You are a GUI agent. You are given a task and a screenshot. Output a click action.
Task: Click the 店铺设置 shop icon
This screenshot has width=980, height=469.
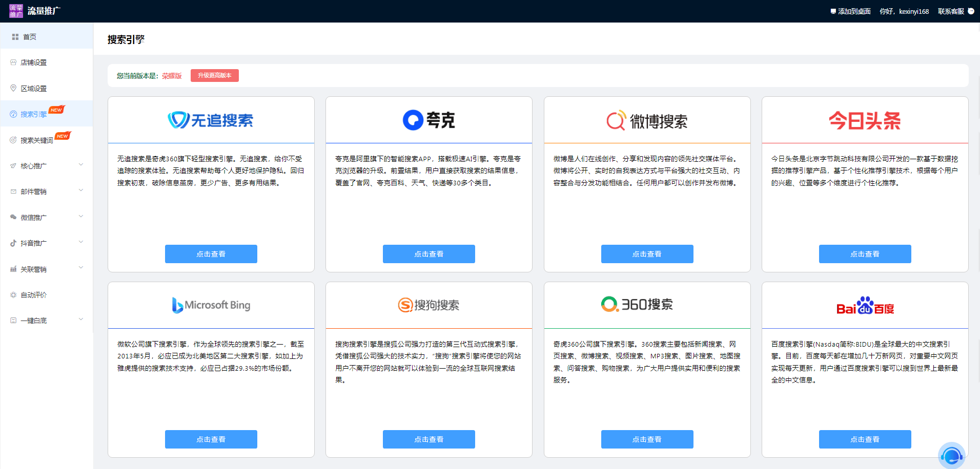coord(13,62)
